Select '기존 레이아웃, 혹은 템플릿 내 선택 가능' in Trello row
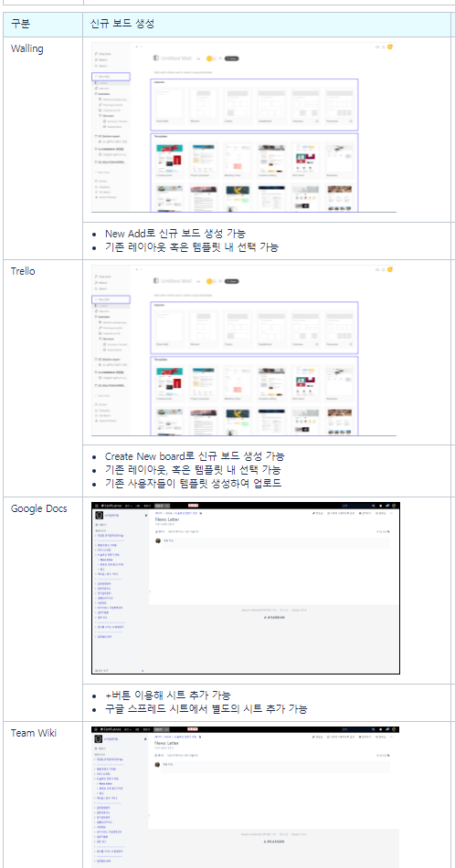This screenshot has height=868, width=455. 193,470
